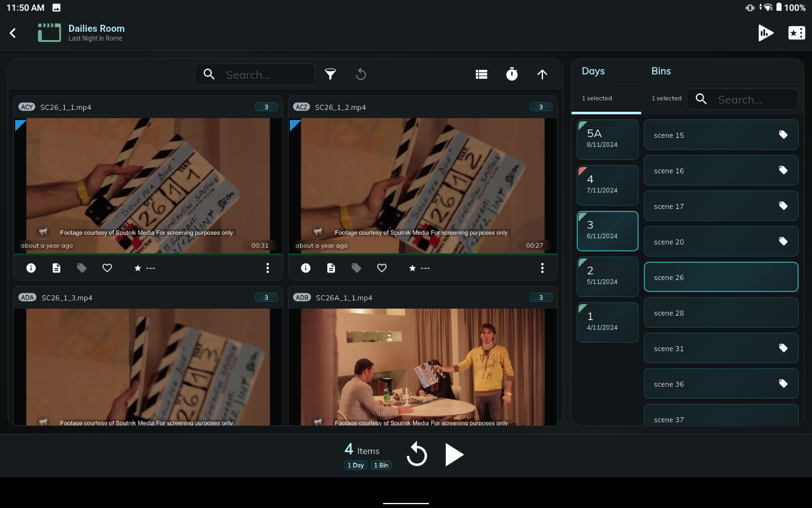The image size is (812, 508).
Task: Open more options menu for SC26_1_2.mp4
Action: pyautogui.click(x=542, y=268)
